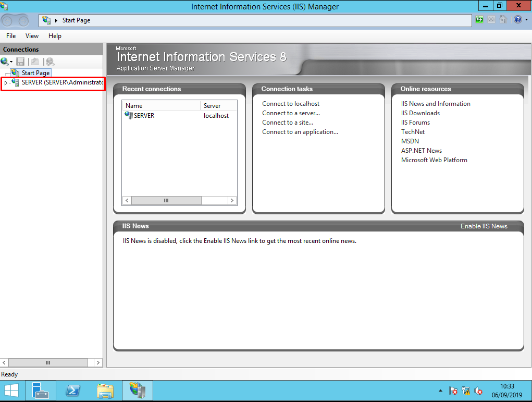Open the Help question mark icon
532x402 pixels.
coord(518,20)
